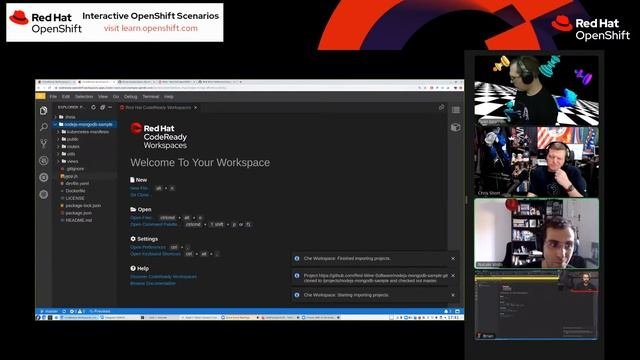Open the View menu
The width and height of the screenshot is (640, 360).
click(103, 97)
